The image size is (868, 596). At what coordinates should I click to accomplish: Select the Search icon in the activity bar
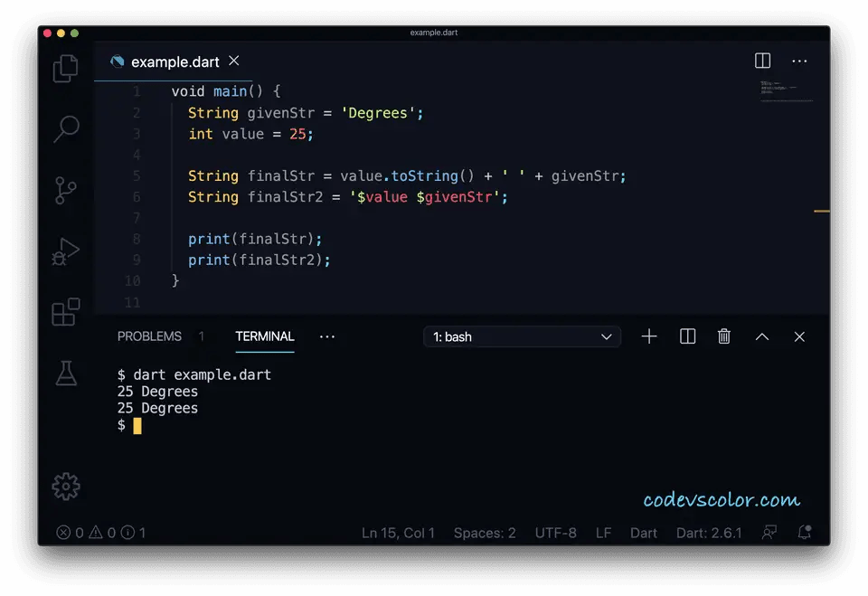65,129
